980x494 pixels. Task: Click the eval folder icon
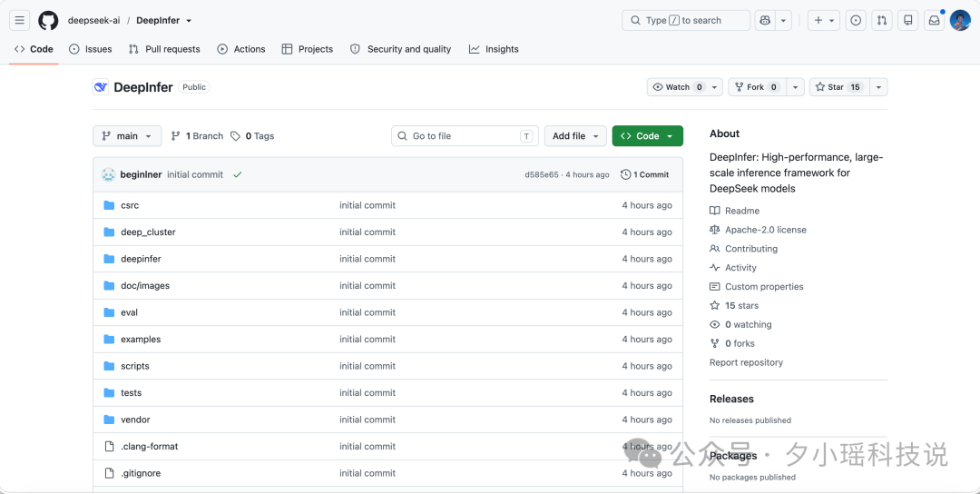110,312
